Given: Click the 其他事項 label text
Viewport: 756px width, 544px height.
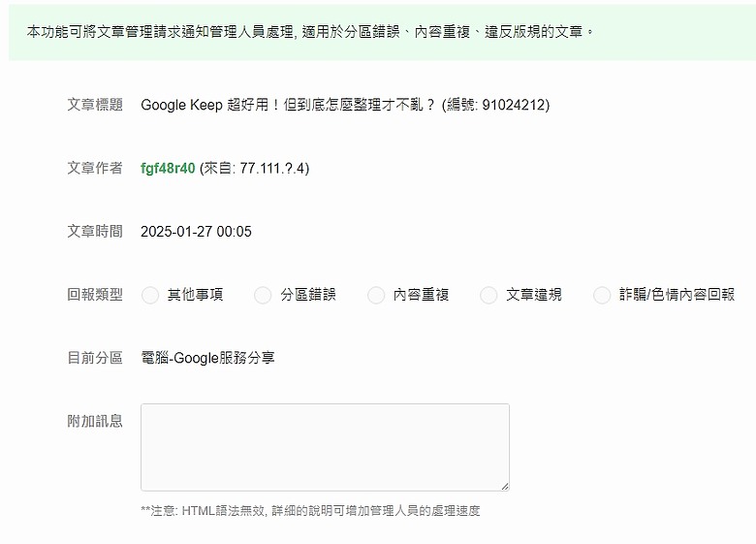Looking at the screenshot, I should point(195,295).
